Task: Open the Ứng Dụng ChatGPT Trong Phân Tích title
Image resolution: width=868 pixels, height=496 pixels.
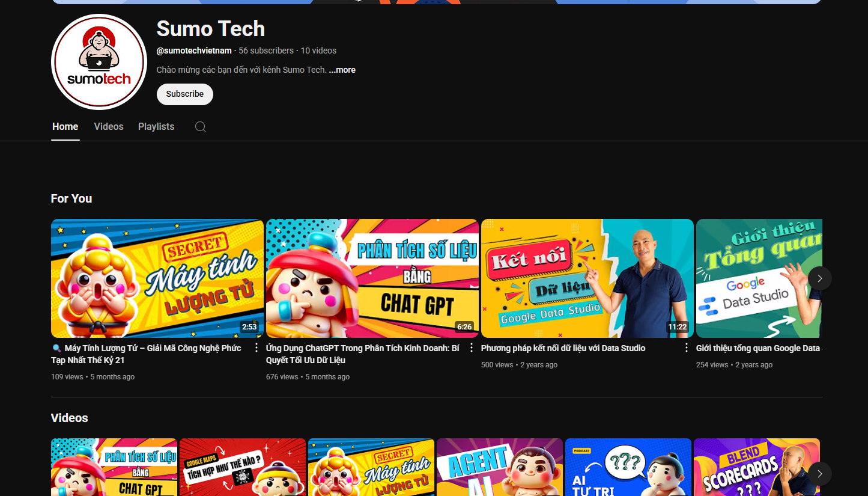Action: 363,354
